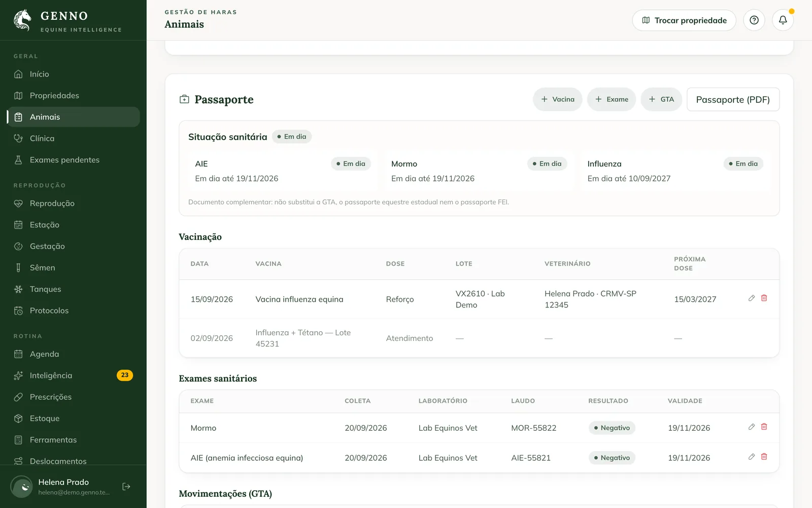The image size is (812, 508).
Task: Open Propriedades in the sidebar
Action: 73,96
